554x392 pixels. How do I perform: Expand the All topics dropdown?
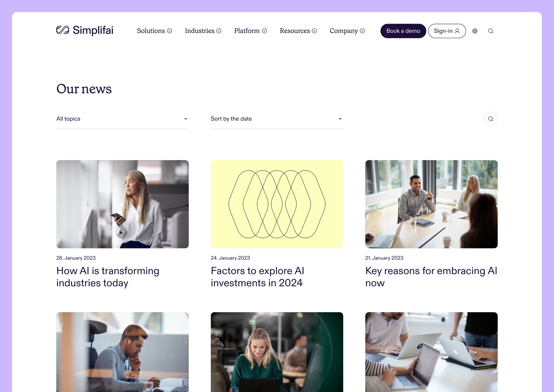pyautogui.click(x=122, y=119)
